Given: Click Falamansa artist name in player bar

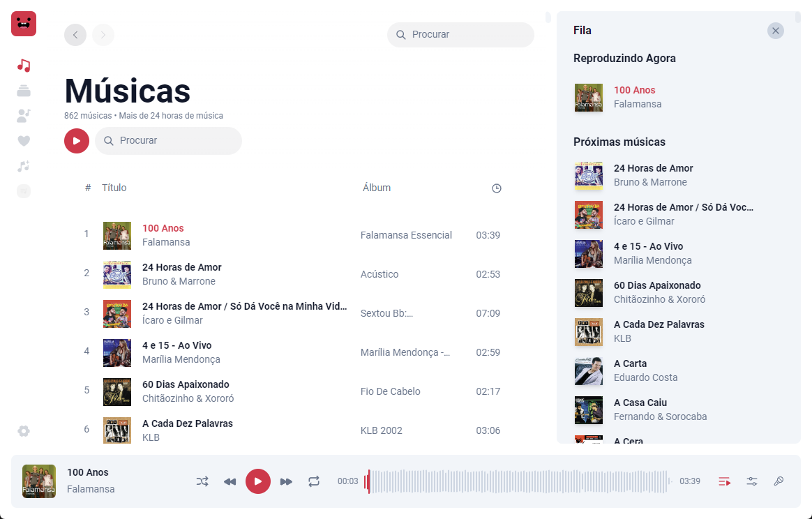Looking at the screenshot, I should point(91,489).
